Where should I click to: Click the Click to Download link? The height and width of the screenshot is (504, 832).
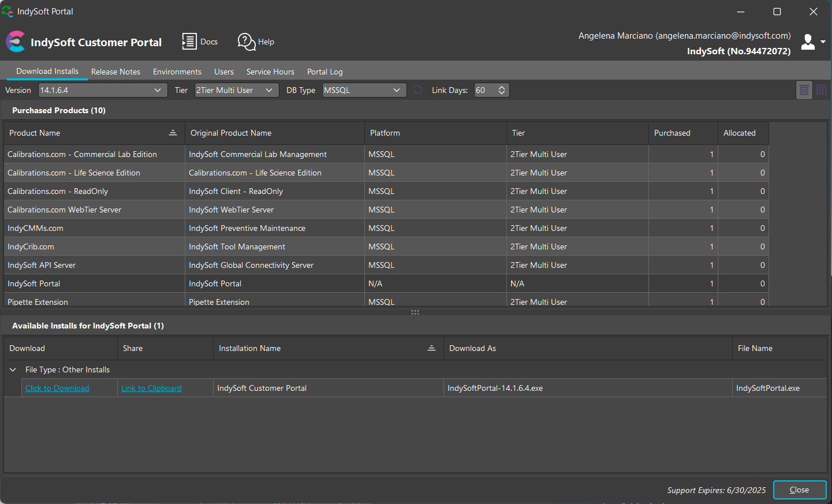pos(57,388)
